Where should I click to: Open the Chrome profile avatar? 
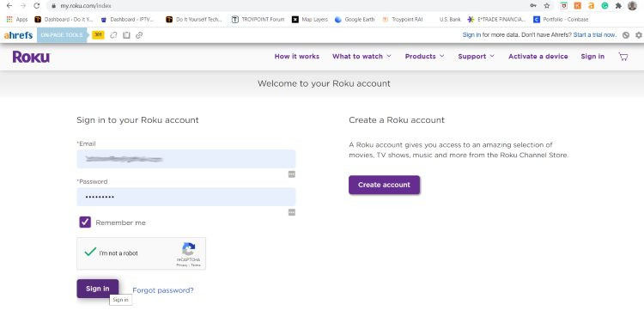[632, 6]
